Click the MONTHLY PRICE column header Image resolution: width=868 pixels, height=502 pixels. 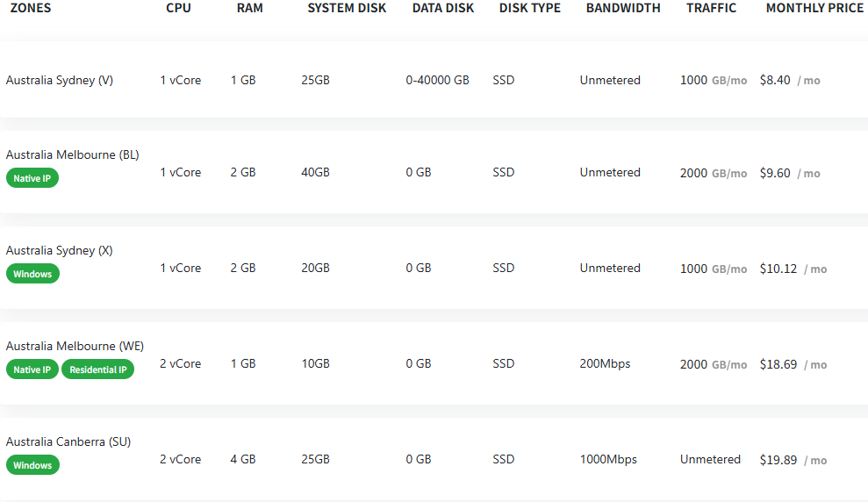click(x=814, y=8)
